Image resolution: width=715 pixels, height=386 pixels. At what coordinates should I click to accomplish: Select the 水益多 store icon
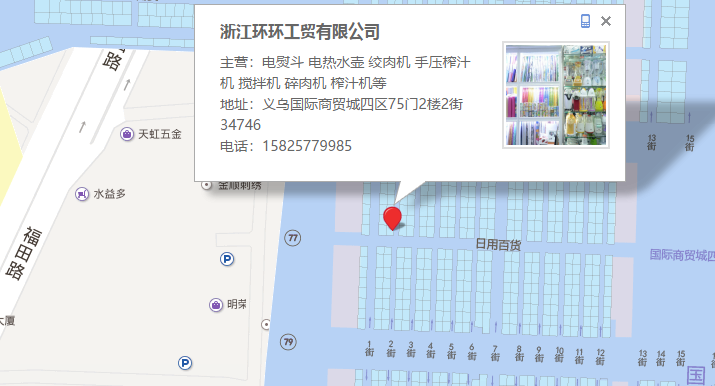[82, 194]
